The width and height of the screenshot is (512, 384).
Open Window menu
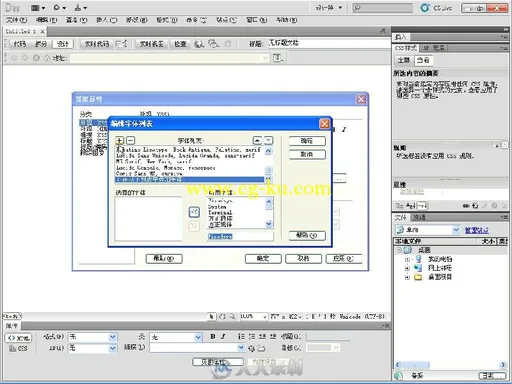(257, 20)
